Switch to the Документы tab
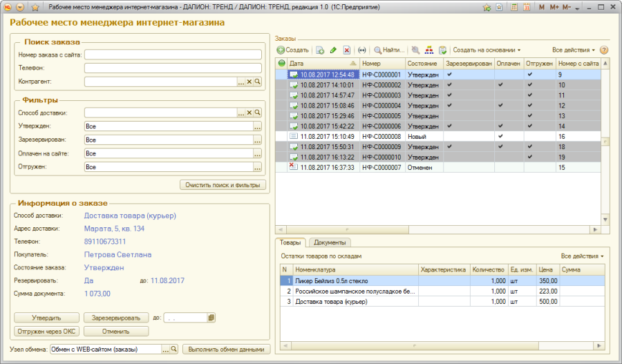 coord(330,242)
